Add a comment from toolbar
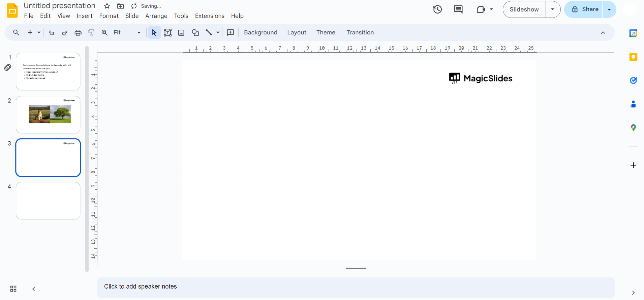644x300 pixels. coord(231,32)
